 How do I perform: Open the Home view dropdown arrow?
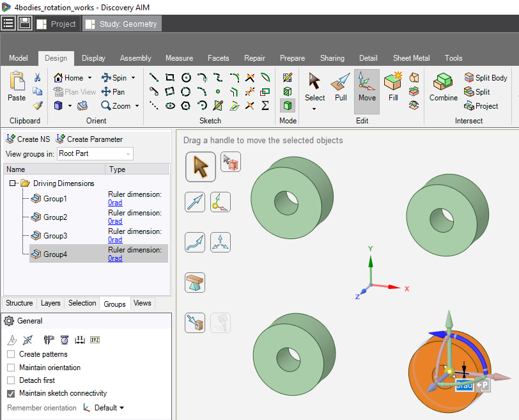click(89, 78)
